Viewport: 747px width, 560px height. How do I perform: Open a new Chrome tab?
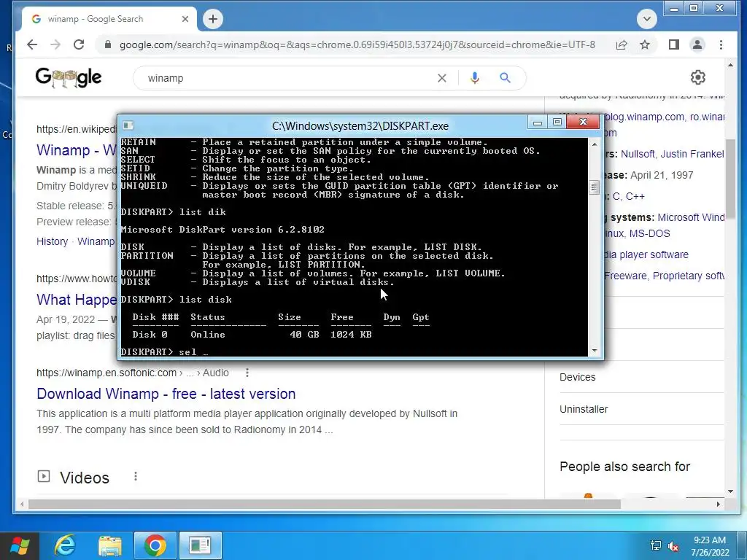click(x=213, y=19)
